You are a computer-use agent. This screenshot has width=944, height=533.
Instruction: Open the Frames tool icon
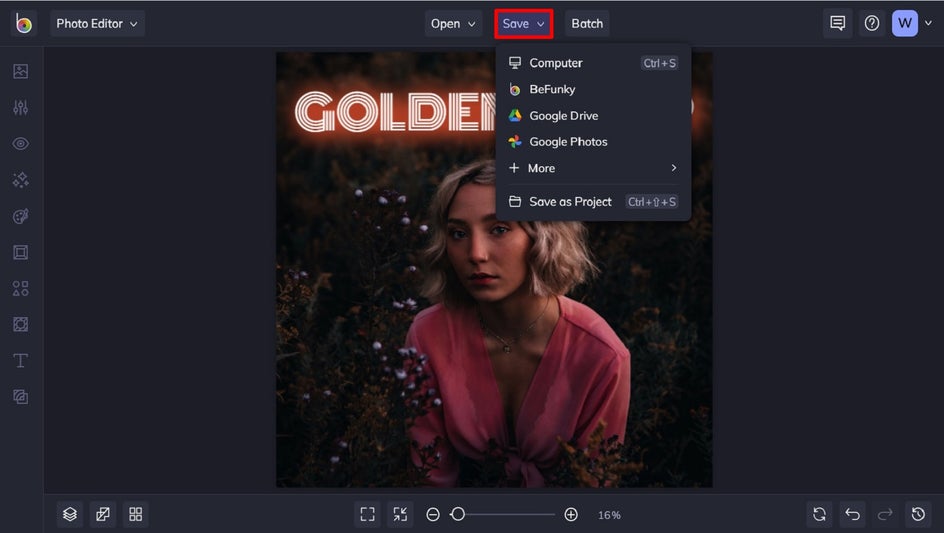point(21,252)
